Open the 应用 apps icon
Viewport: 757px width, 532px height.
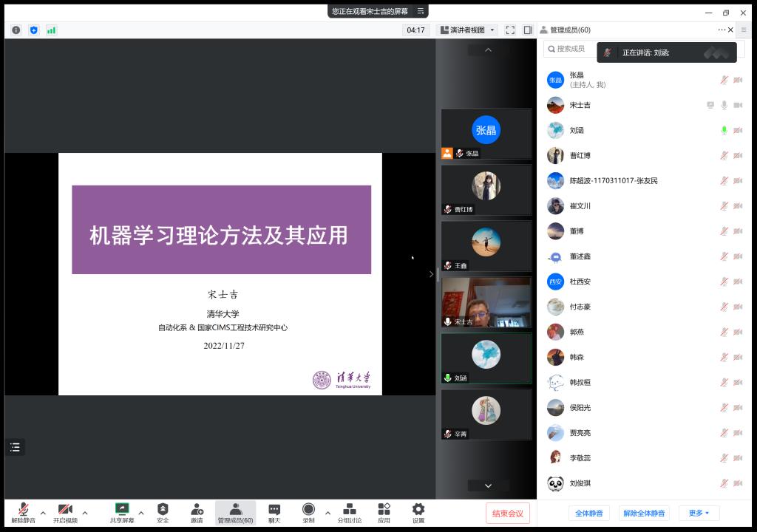coord(384,510)
